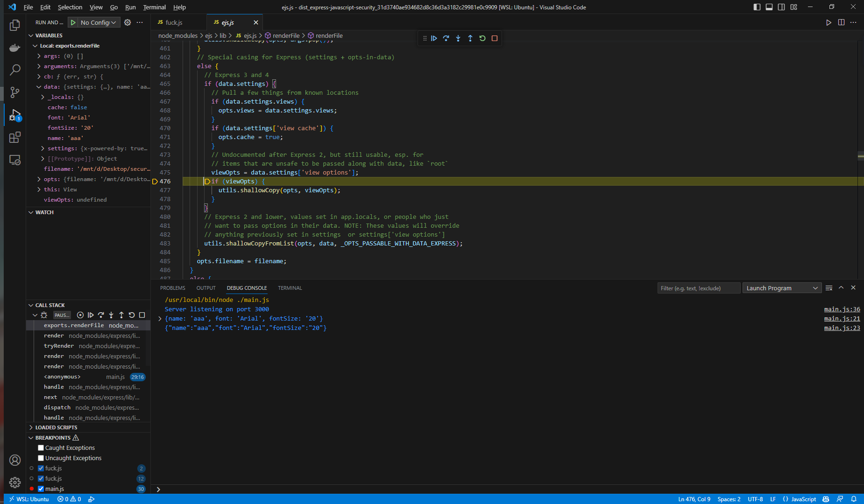This screenshot has width=864, height=504.
Task: Open the Launch Program console dropdown
Action: tap(782, 288)
